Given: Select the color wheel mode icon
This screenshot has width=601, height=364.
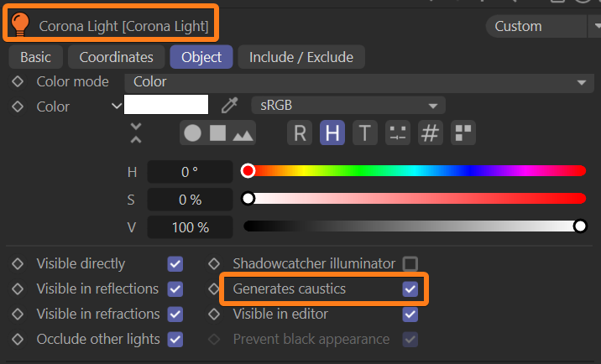Looking at the screenshot, I should (193, 133).
